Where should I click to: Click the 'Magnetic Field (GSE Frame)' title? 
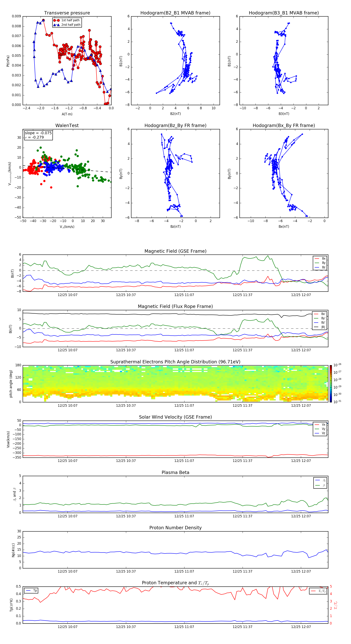(x=175, y=251)
